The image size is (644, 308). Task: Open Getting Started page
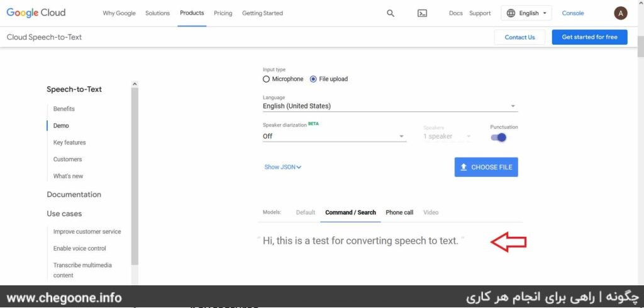[x=262, y=13]
